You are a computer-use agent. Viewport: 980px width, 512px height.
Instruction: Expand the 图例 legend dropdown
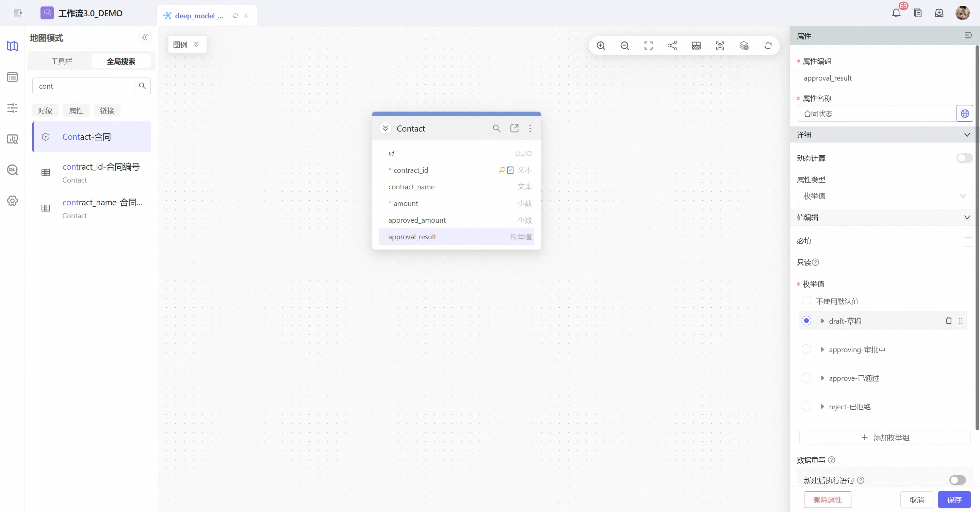[187, 45]
